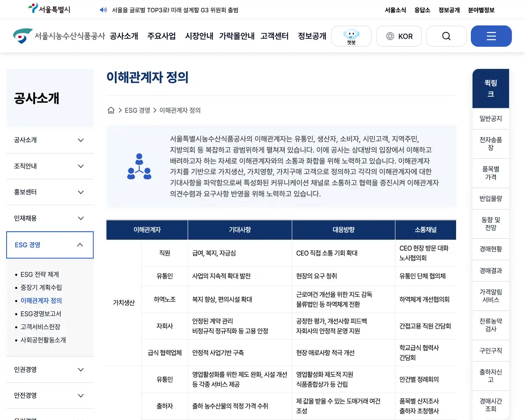The height and width of the screenshot is (420, 525).
Task: Open 구인구직 quick link
Action: click(491, 351)
